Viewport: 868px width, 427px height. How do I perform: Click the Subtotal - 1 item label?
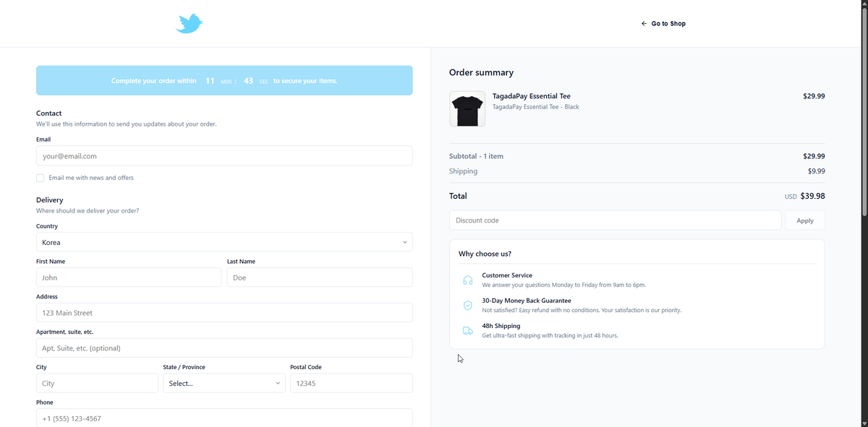tap(476, 156)
